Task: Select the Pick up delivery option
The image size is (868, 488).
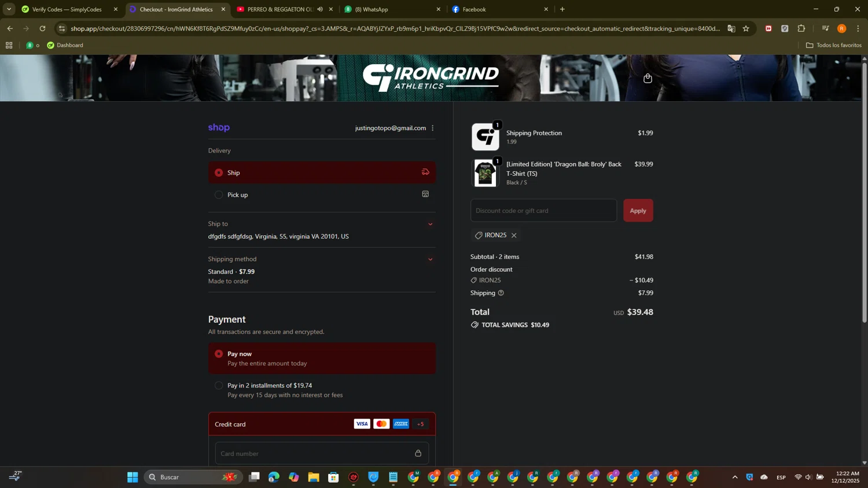Action: tap(322, 195)
